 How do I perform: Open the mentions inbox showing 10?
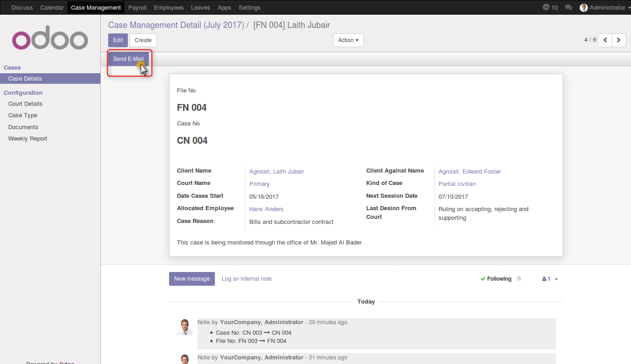click(x=550, y=7)
